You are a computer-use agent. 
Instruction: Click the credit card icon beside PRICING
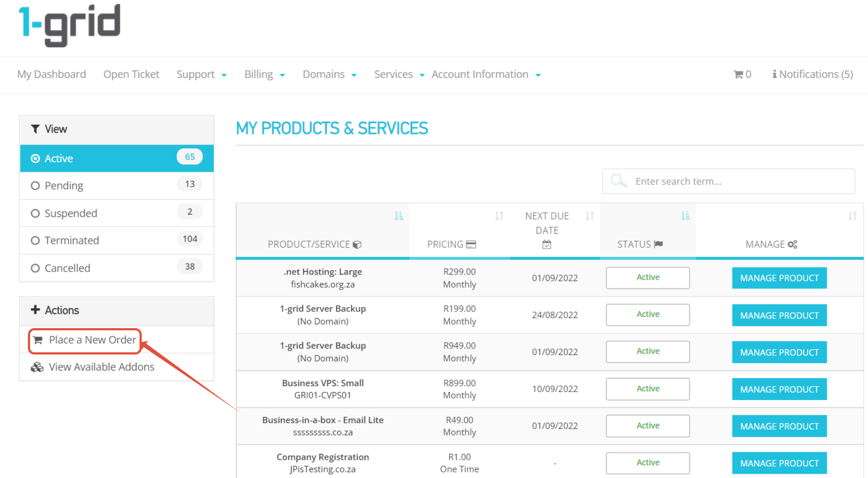click(471, 244)
